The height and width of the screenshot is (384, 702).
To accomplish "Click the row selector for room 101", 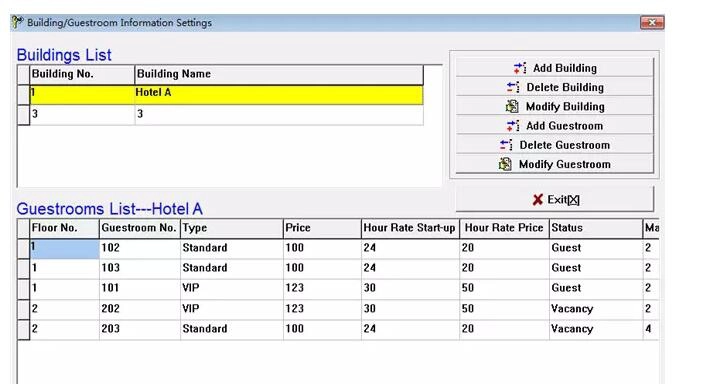I will pyautogui.click(x=23, y=289).
